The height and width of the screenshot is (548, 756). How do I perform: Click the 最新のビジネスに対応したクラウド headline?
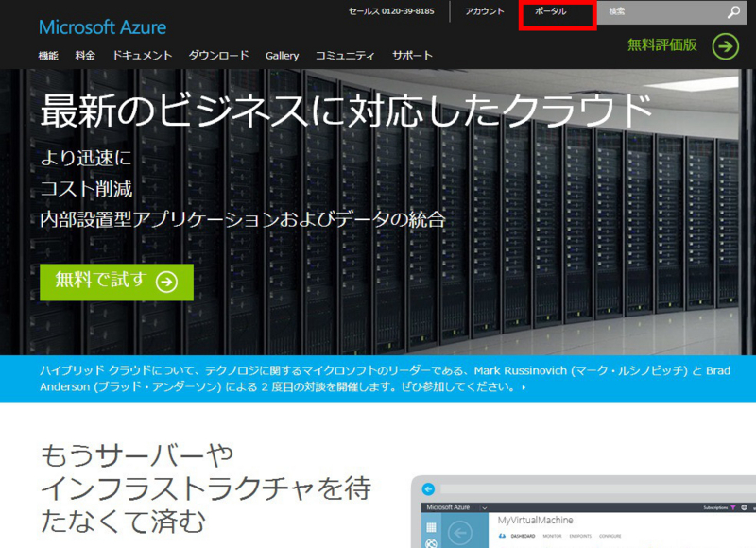(346, 111)
